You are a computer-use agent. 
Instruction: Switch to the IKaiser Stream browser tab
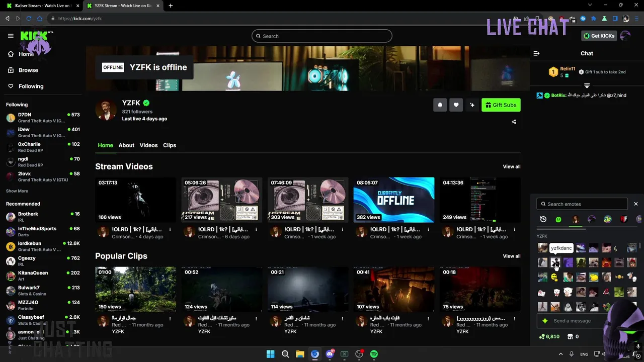point(43,6)
